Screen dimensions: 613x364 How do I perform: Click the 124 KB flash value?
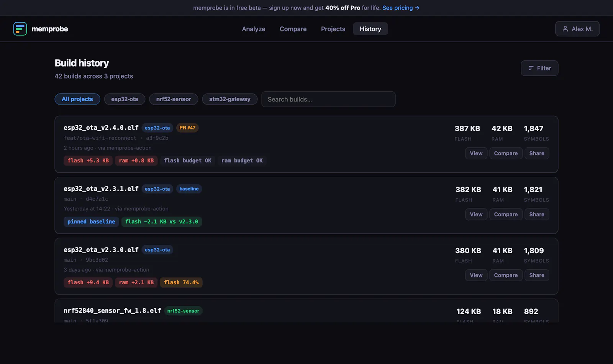pos(469,311)
